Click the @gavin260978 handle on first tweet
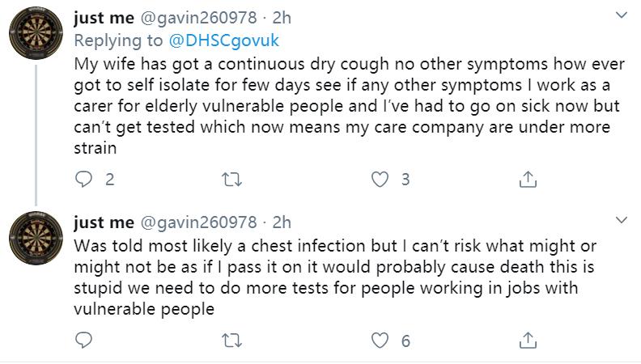Image resolution: width=641 pixels, height=364 pixels. coord(199,18)
